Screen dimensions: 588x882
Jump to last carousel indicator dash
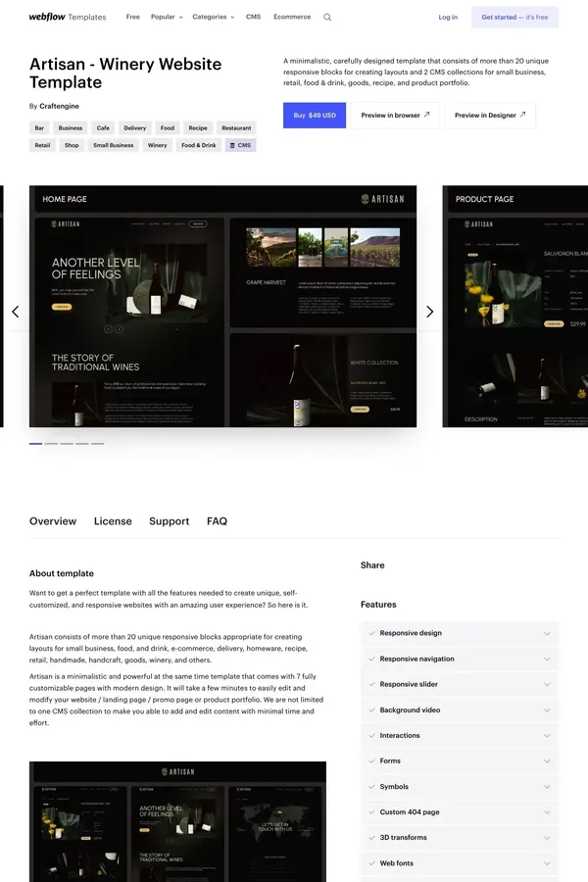pos(97,444)
